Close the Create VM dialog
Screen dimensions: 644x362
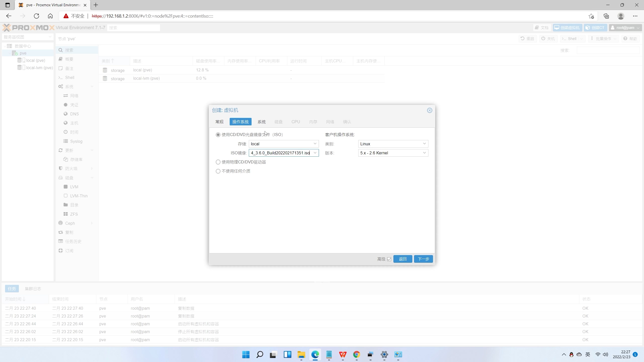[x=429, y=110]
